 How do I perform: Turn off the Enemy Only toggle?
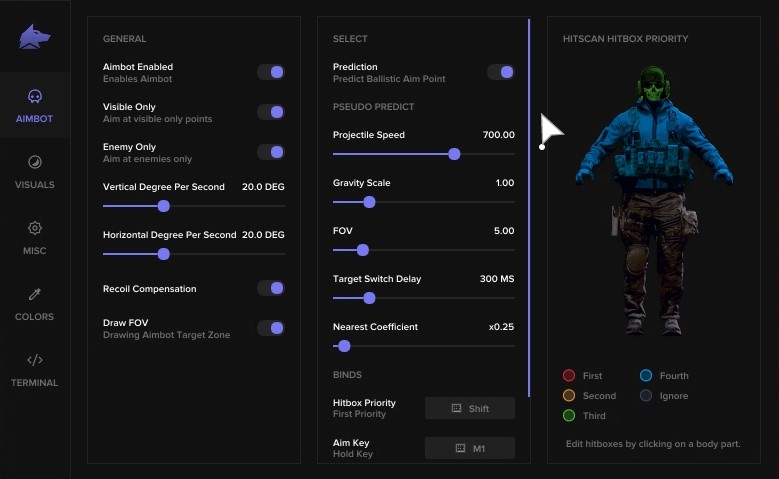coord(271,152)
